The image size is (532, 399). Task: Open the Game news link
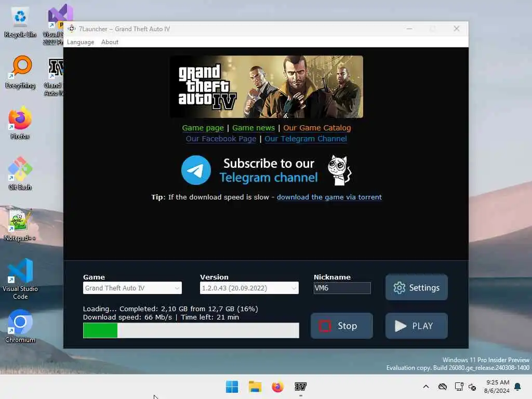coord(254,128)
